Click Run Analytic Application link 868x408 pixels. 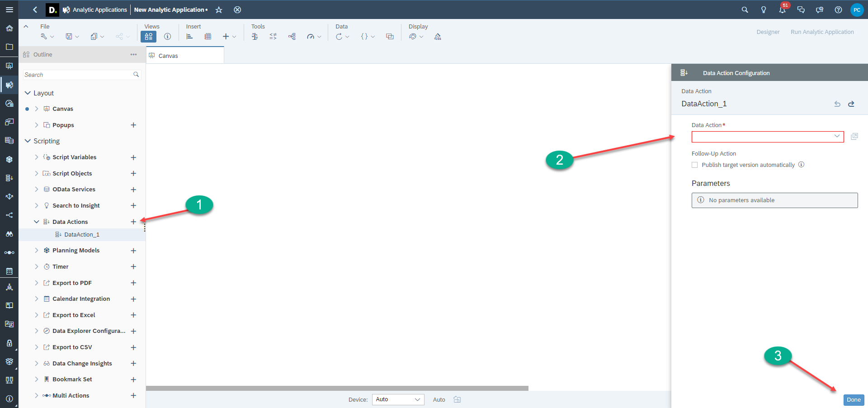822,32
